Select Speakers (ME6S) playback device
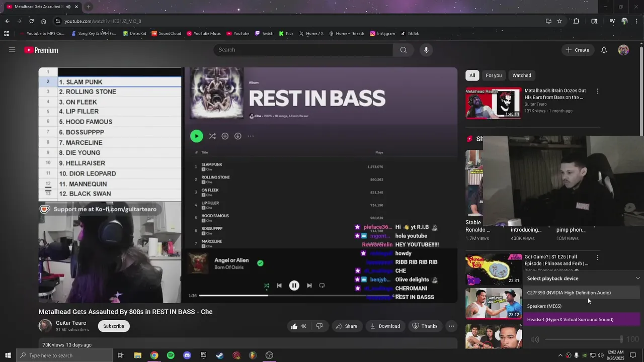Viewport: 644px width, 362px height. click(582, 306)
